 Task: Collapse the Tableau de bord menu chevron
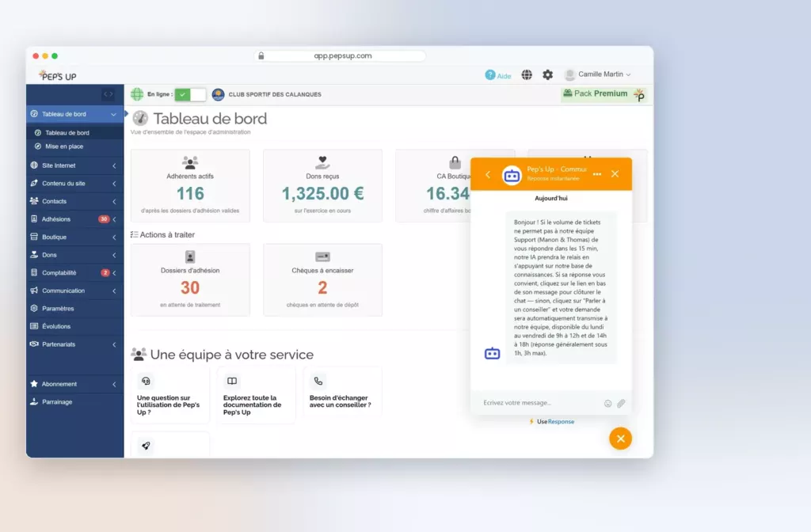tap(113, 114)
